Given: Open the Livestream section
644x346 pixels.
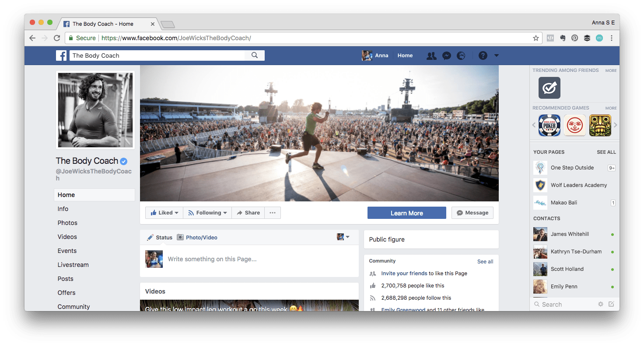Looking at the screenshot, I should tap(73, 265).
